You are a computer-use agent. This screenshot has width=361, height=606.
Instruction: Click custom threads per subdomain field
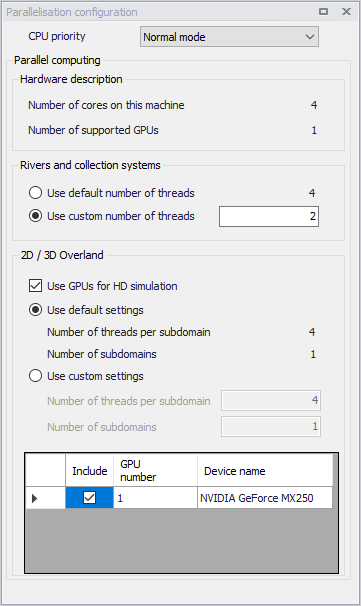pyautogui.click(x=271, y=400)
